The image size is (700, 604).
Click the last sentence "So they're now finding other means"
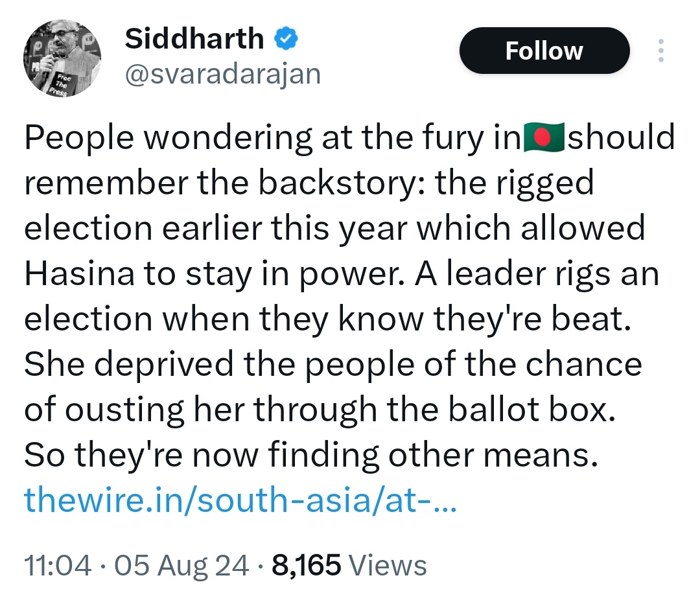click(x=309, y=456)
